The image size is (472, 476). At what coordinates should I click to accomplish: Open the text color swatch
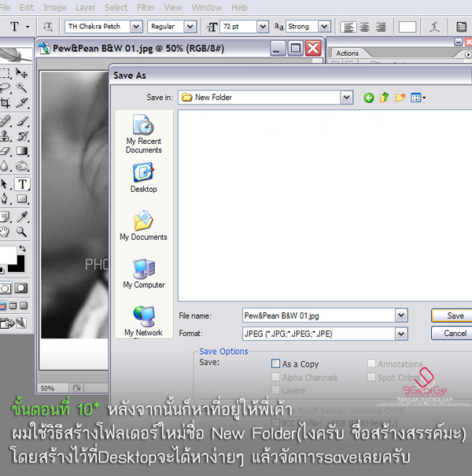pyautogui.click(x=407, y=27)
